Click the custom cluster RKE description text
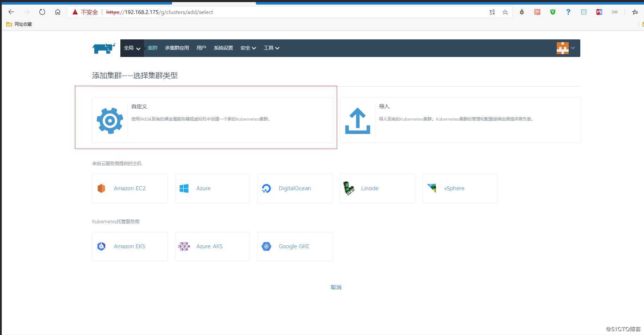 [201, 119]
